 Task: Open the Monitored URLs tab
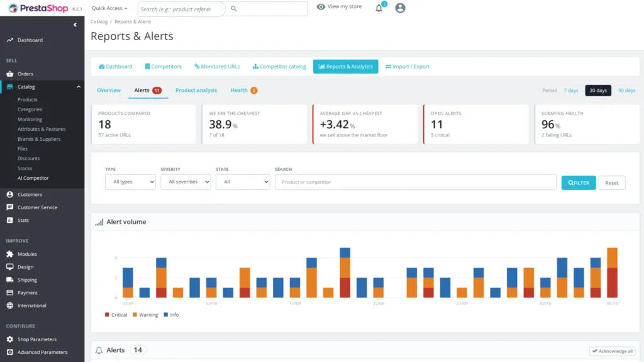pyautogui.click(x=217, y=67)
